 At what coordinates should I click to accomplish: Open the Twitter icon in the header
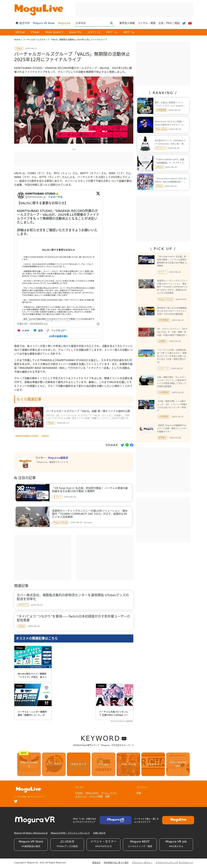click(184, 23)
